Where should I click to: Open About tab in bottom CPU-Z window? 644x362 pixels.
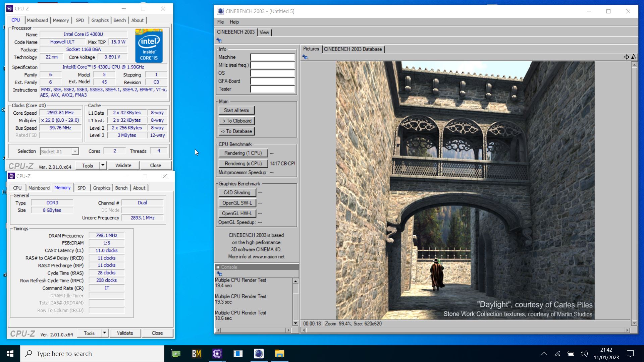tap(139, 188)
